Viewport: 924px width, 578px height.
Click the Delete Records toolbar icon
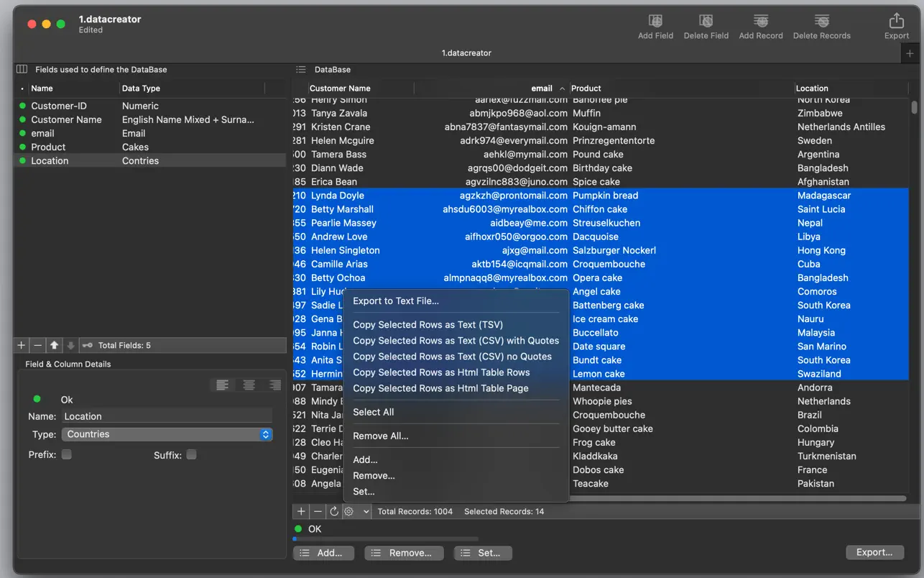(x=821, y=22)
